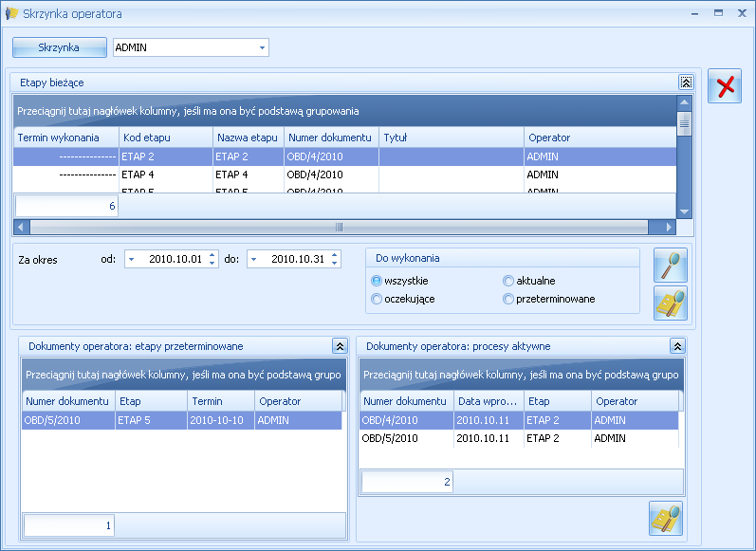This screenshot has height=551, width=756.
Task: Decrease the 'do' date with down arrow
Action: [x=335, y=264]
